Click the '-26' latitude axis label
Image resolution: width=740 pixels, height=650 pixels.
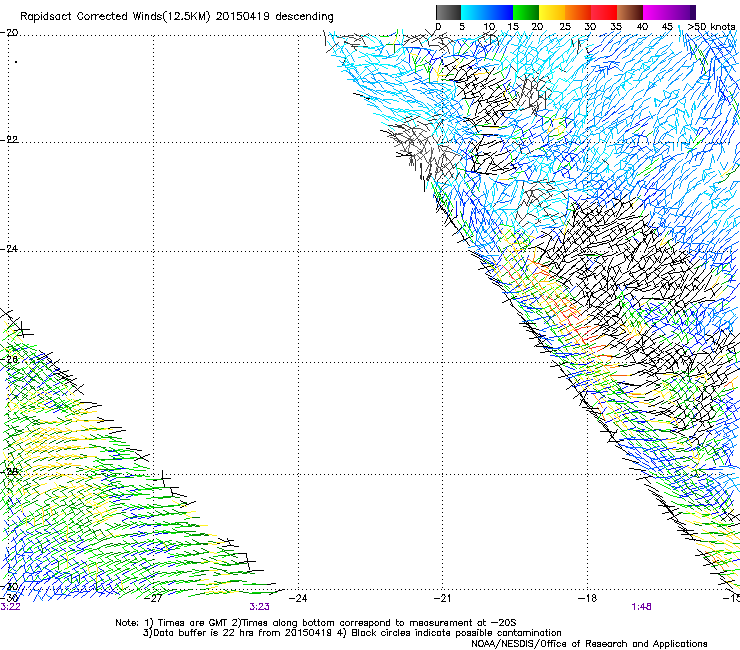(x=9, y=359)
